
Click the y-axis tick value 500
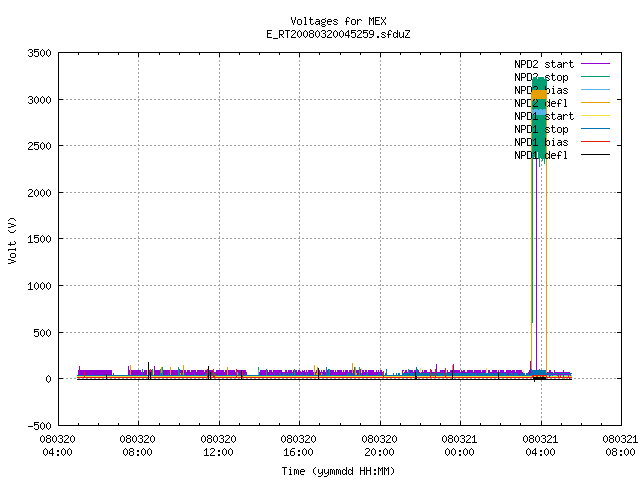[x=42, y=333]
